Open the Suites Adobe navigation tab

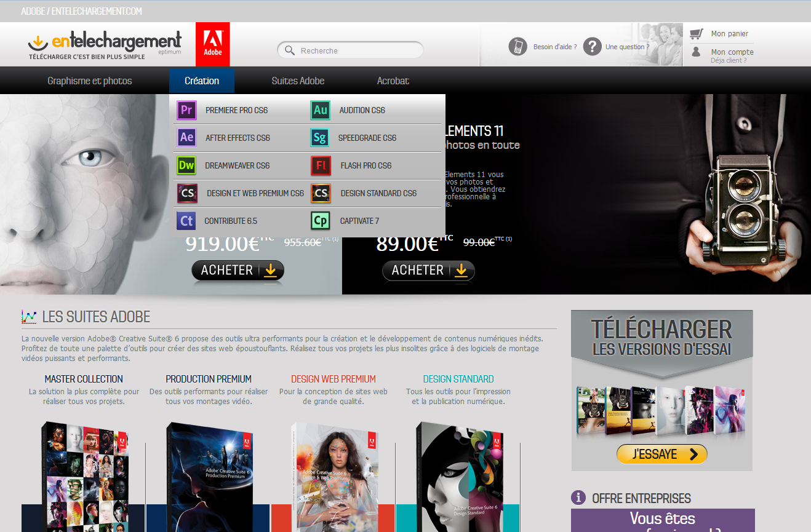pyautogui.click(x=298, y=81)
